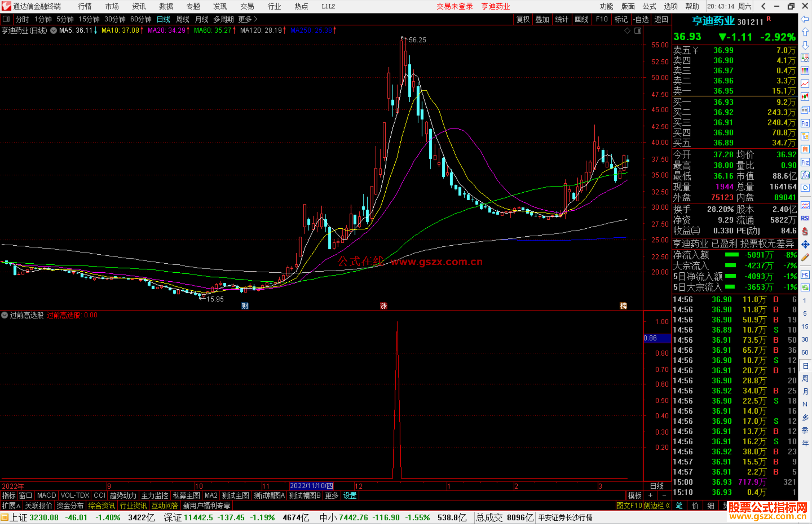Open the 设置 link in indicator bar
This screenshot has height=524, width=812.
pos(350,495)
